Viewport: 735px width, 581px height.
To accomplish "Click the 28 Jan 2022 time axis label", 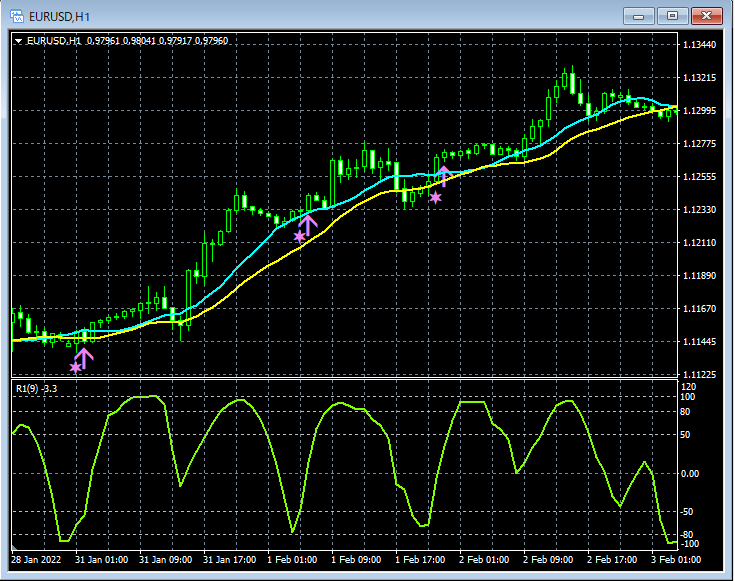I will click(x=36, y=559).
